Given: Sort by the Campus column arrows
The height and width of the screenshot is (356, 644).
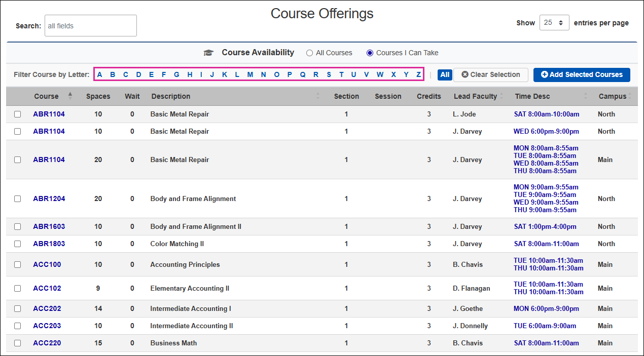Looking at the screenshot, I should coord(630,96).
